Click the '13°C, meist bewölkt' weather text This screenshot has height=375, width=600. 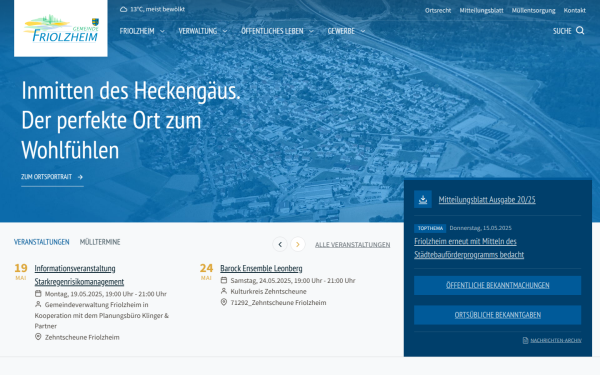click(157, 9)
